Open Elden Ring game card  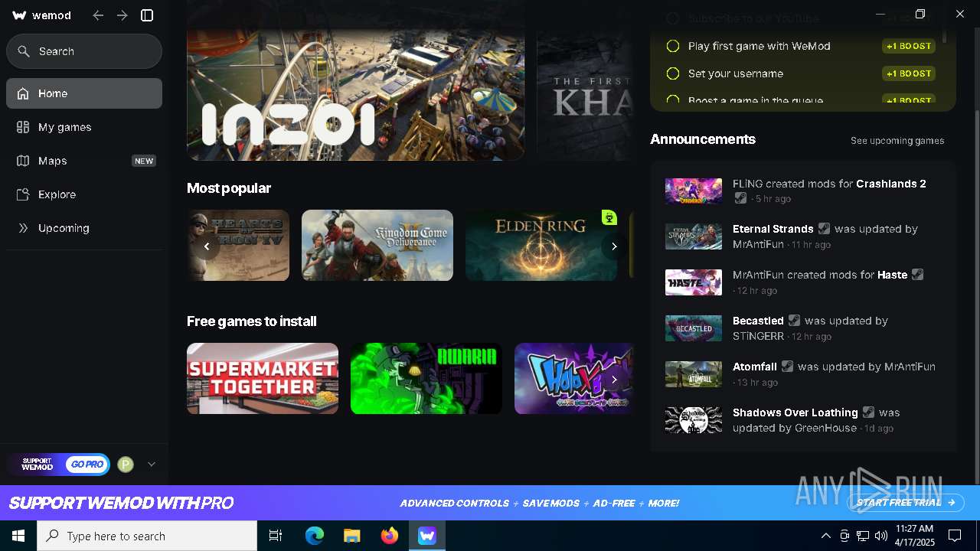[541, 245]
